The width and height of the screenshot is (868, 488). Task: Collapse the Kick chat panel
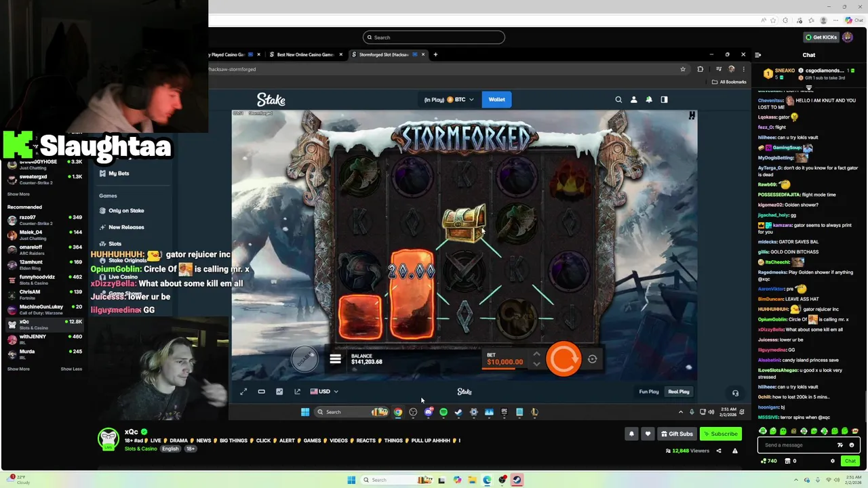(757, 55)
